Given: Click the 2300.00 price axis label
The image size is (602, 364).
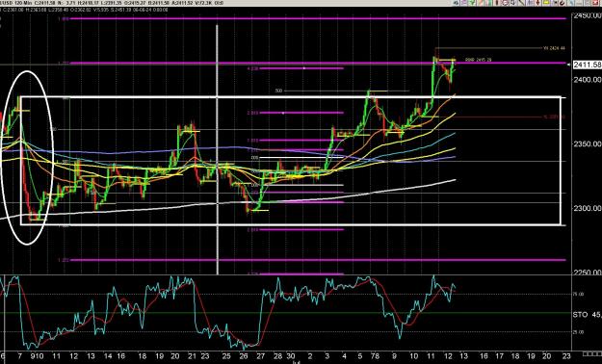Looking at the screenshot, I should point(587,208).
